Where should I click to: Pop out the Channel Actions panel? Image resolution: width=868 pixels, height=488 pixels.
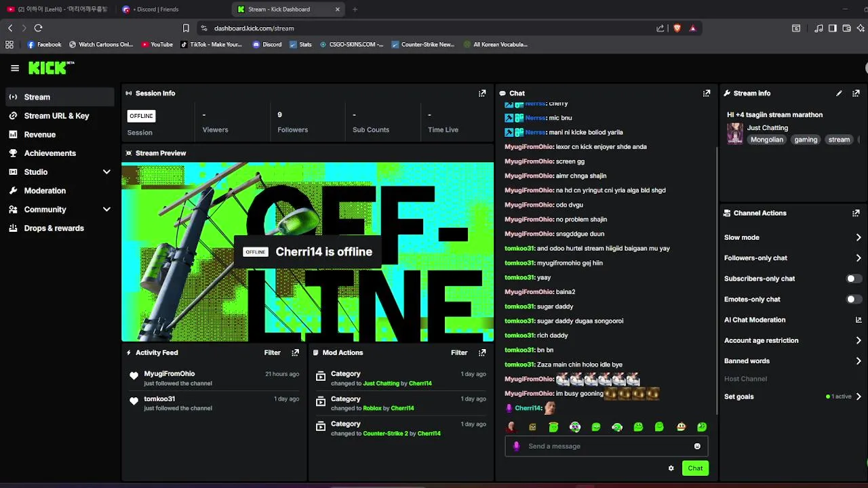coord(856,213)
